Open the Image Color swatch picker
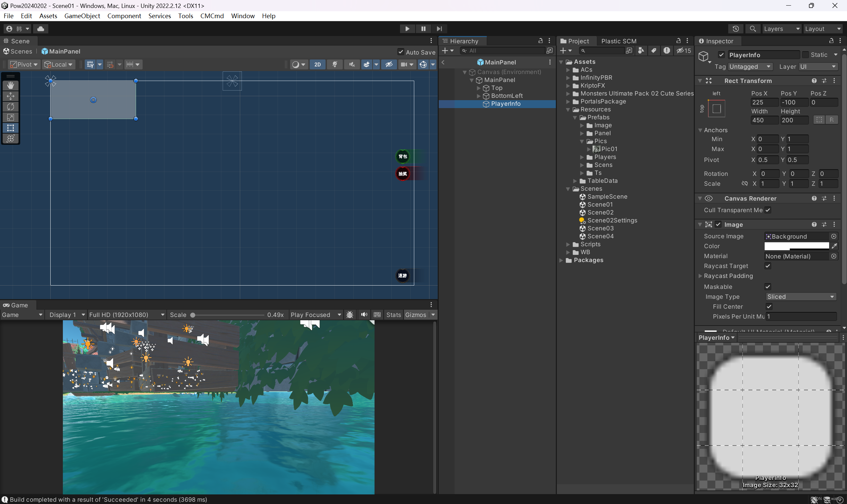 pos(797,246)
